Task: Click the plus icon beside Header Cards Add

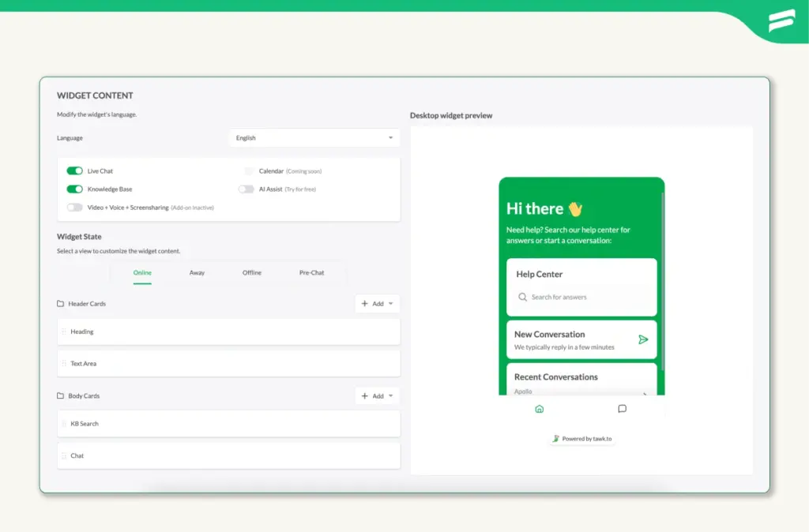Action: (365, 304)
